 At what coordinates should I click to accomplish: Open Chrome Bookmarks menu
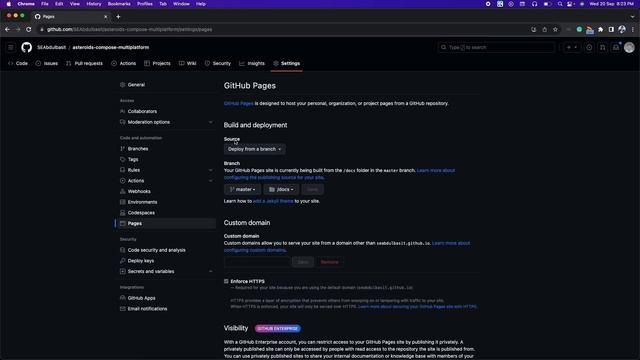pos(119,4)
